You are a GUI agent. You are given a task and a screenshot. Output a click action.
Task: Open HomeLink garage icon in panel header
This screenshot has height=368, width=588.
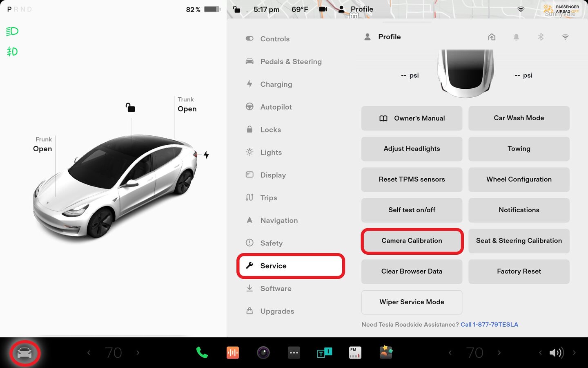point(492,37)
